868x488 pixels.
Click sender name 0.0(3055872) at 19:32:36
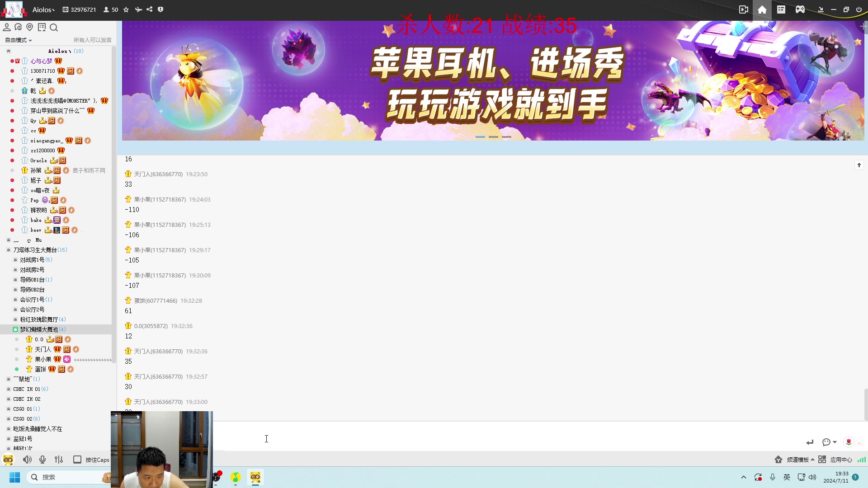[151, 326]
